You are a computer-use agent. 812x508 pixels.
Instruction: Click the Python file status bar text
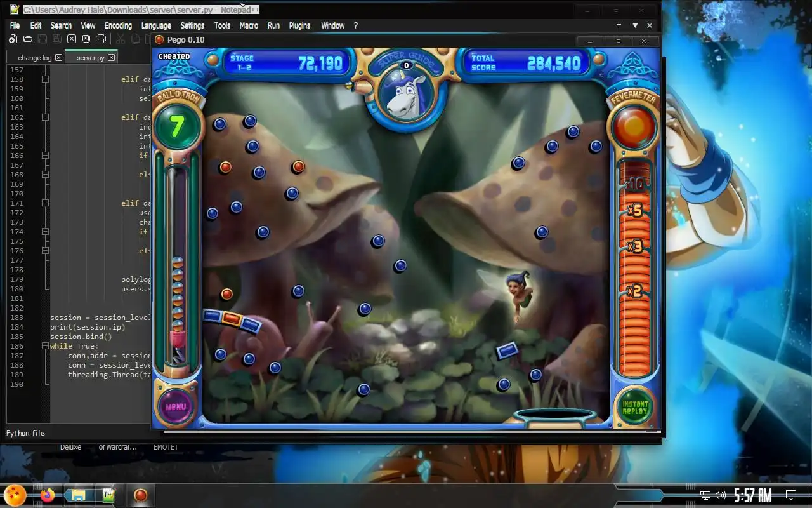point(25,433)
